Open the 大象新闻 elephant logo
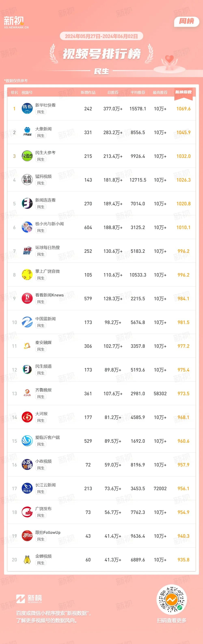Viewport: 203px width, 644px height. pos(27,132)
